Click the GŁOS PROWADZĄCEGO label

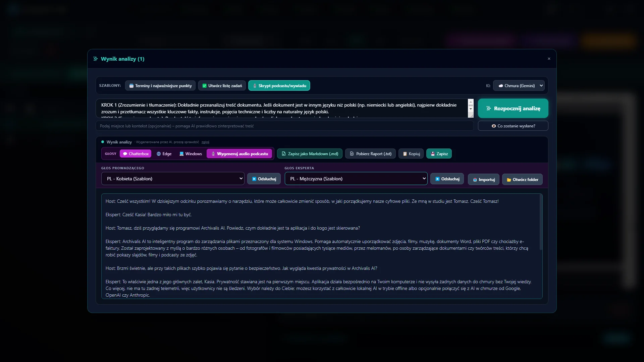123,168
